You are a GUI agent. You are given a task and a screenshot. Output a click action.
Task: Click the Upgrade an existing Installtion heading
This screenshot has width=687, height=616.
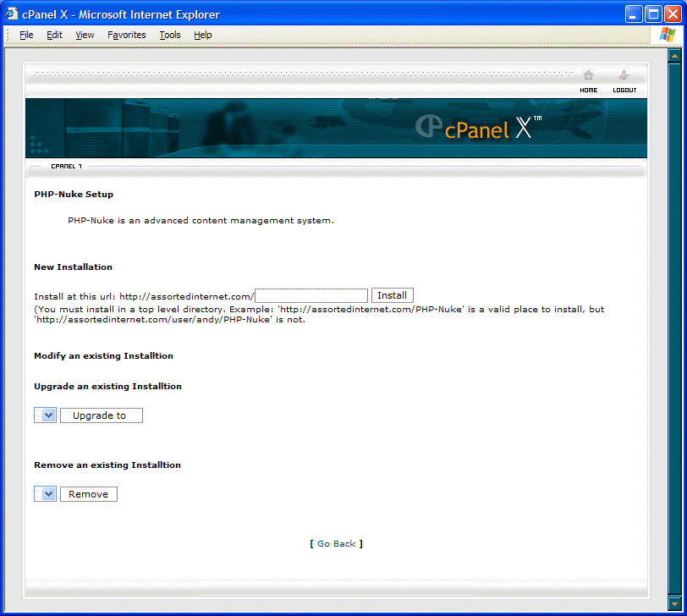[x=107, y=387]
